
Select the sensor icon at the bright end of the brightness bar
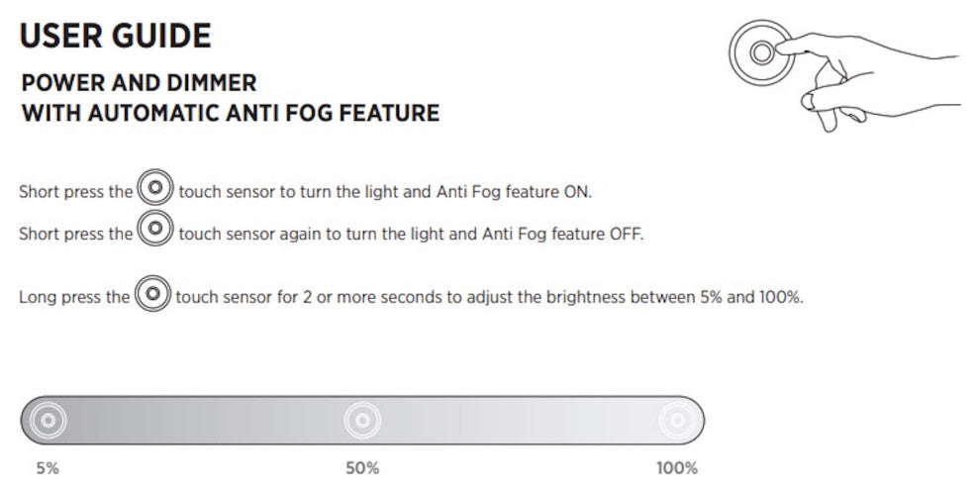tap(678, 421)
